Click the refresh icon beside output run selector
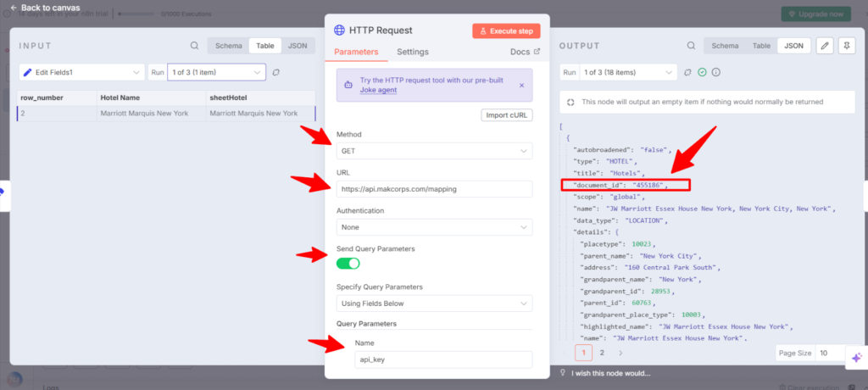 point(688,73)
